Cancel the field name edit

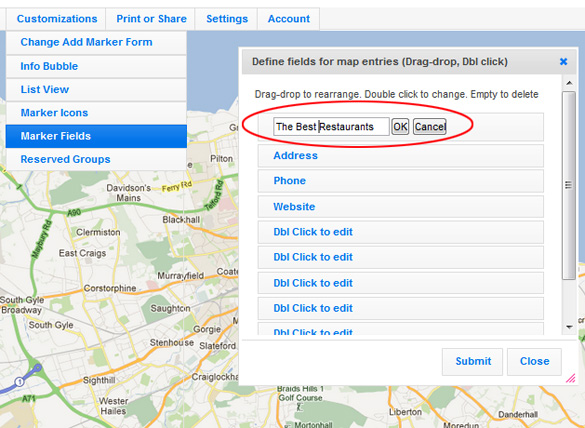(x=430, y=127)
